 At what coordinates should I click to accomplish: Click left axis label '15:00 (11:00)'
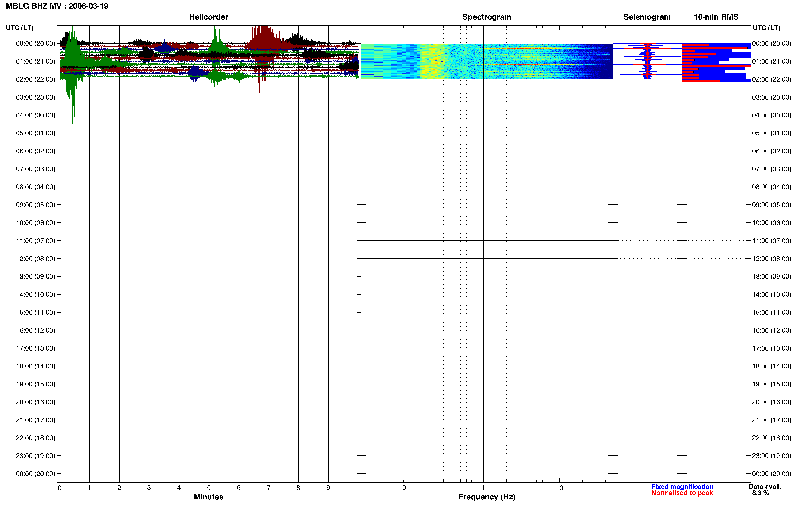tap(36, 313)
